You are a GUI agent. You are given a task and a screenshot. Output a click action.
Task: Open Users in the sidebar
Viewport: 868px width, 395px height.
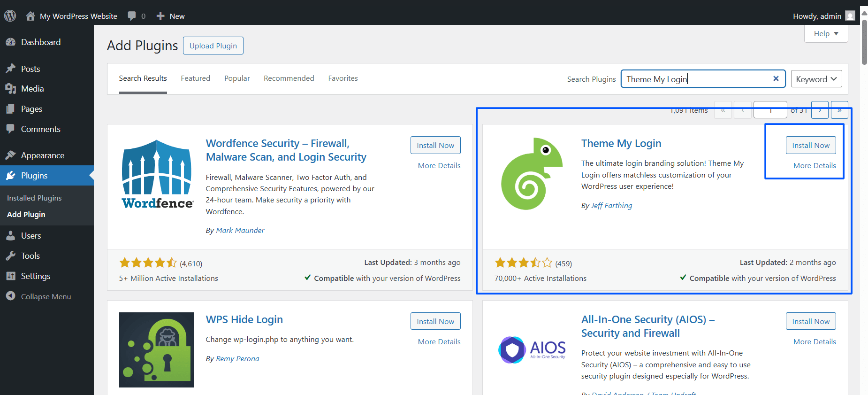47,236
